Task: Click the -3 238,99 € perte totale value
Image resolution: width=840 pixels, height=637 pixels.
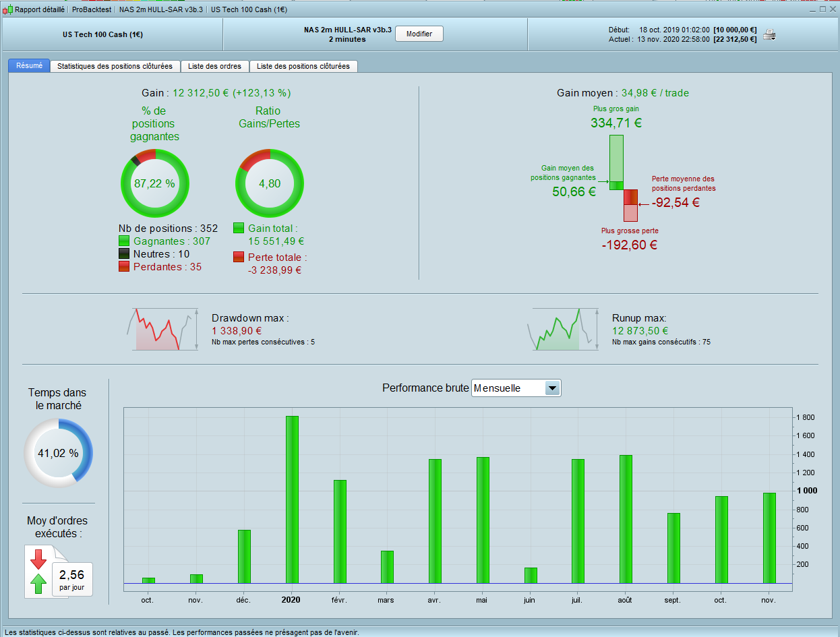Action: (274, 270)
